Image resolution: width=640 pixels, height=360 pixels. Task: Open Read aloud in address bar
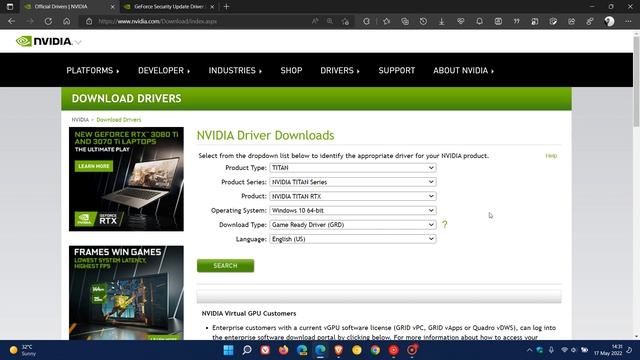(x=315, y=21)
